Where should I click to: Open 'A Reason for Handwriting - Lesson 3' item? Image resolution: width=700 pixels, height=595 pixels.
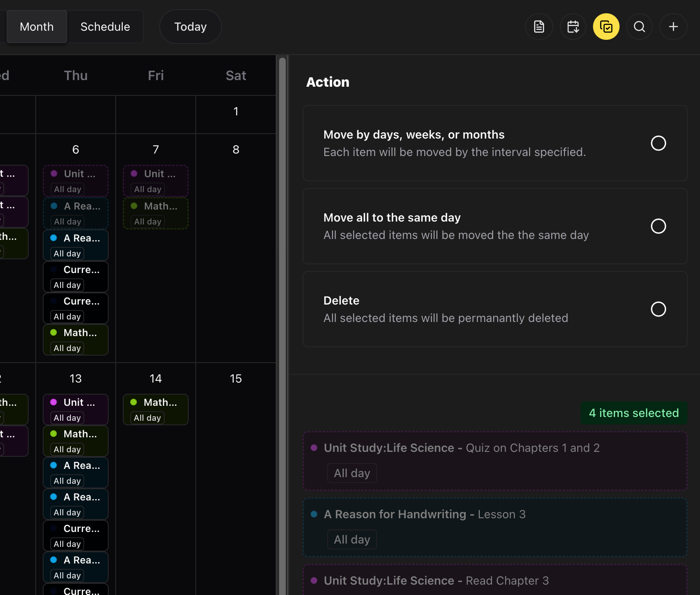(x=495, y=527)
